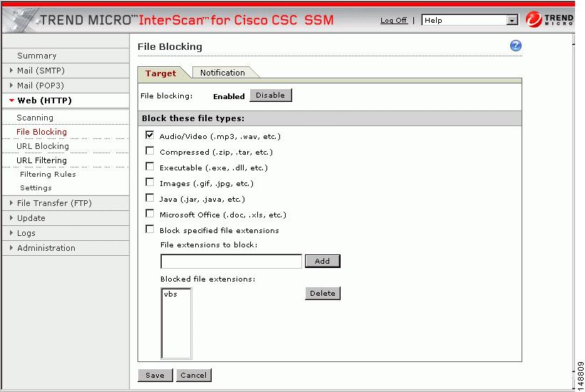Save the file blocking settings

(x=155, y=375)
